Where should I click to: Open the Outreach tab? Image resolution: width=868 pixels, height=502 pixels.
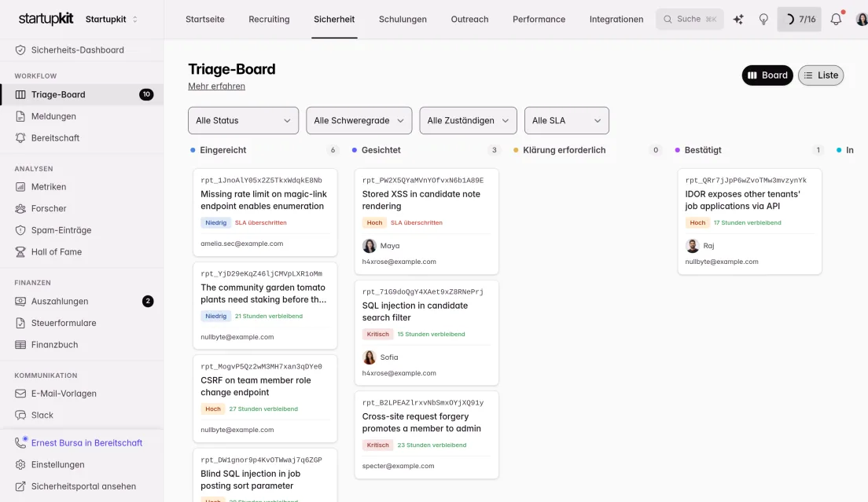click(469, 20)
